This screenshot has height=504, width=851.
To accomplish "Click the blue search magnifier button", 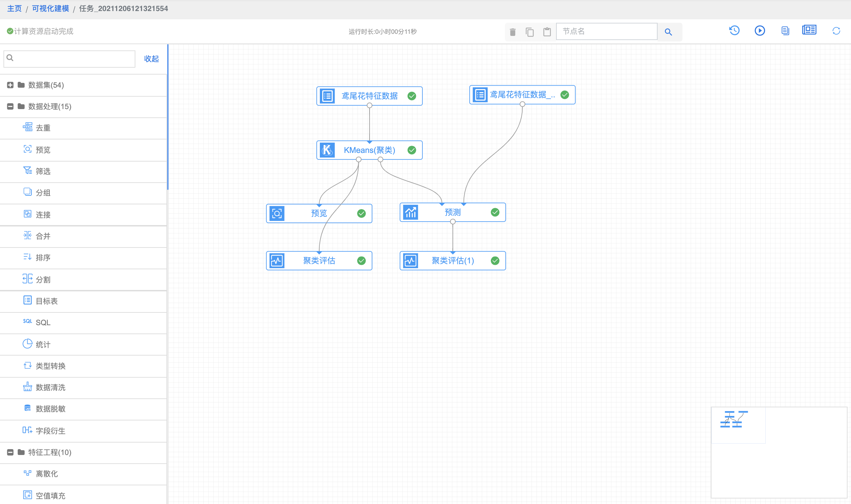I will coord(668,32).
